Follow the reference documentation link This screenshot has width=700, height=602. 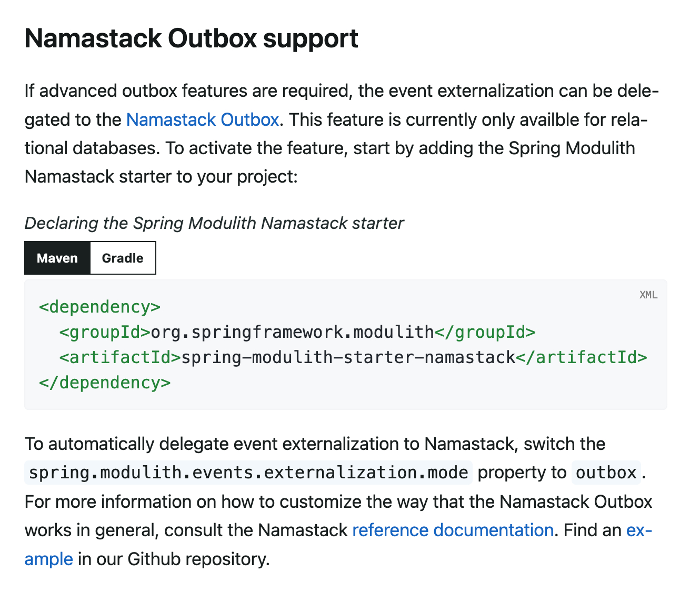pos(453,530)
